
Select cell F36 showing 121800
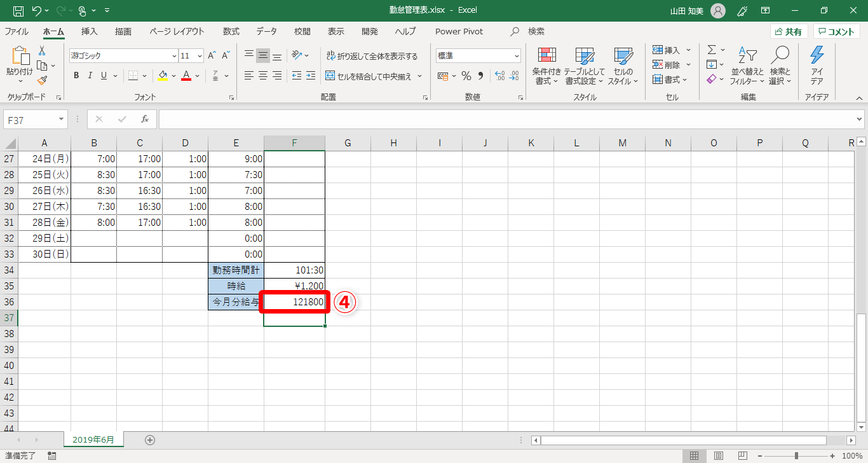(295, 302)
